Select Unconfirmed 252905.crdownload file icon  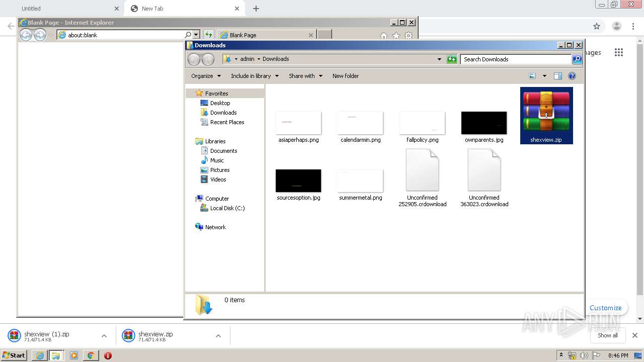423,170
